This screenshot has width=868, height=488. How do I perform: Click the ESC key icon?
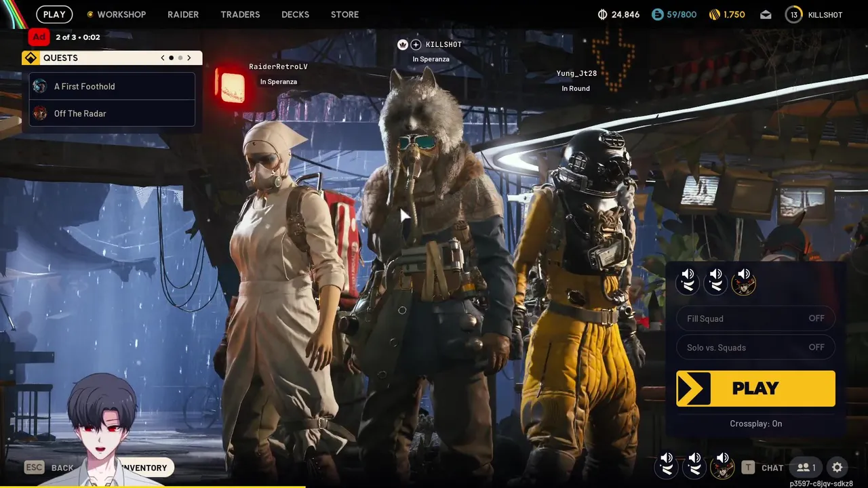pyautogui.click(x=35, y=467)
